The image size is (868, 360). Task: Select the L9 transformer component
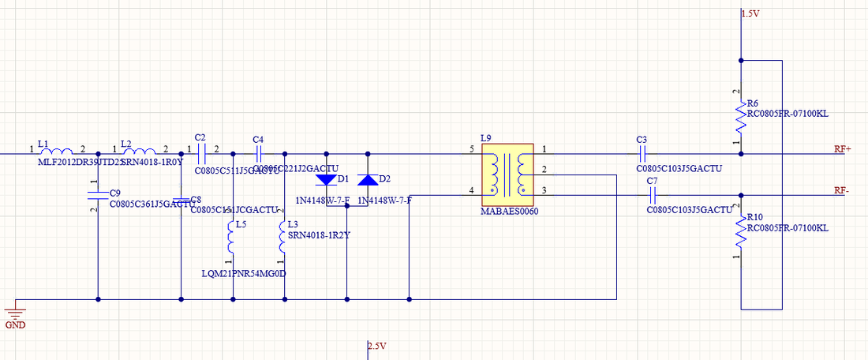[x=507, y=175]
